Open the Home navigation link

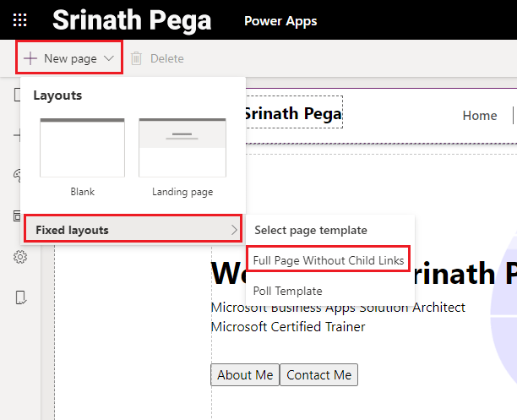click(x=479, y=116)
